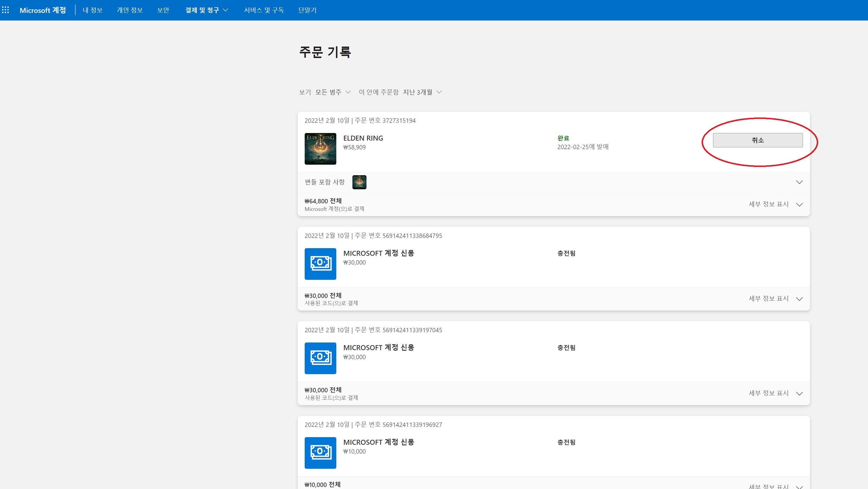
Task: Click the 주문 기록 page heading
Action: tap(325, 52)
